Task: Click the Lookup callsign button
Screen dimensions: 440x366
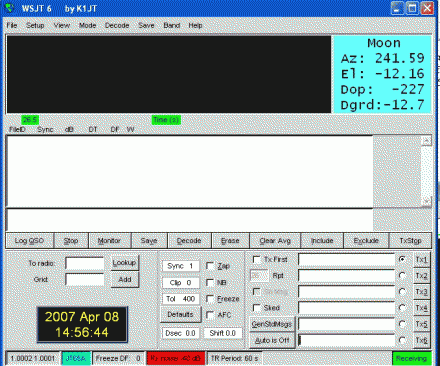Action: 124,263
